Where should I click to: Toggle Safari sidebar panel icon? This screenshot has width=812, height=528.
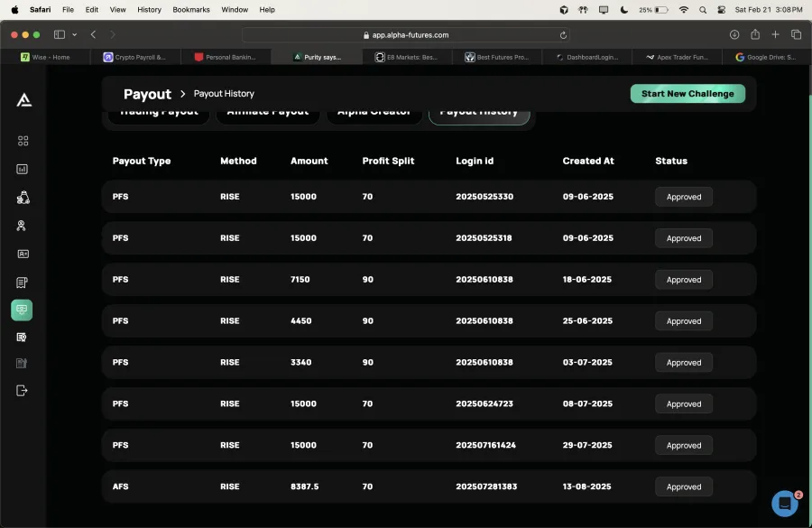click(x=60, y=34)
